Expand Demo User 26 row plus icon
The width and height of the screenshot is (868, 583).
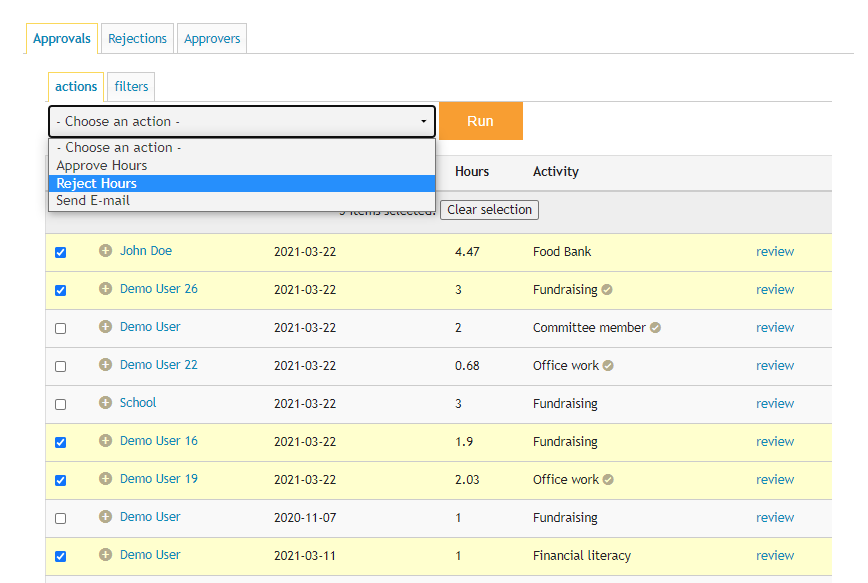coord(105,289)
